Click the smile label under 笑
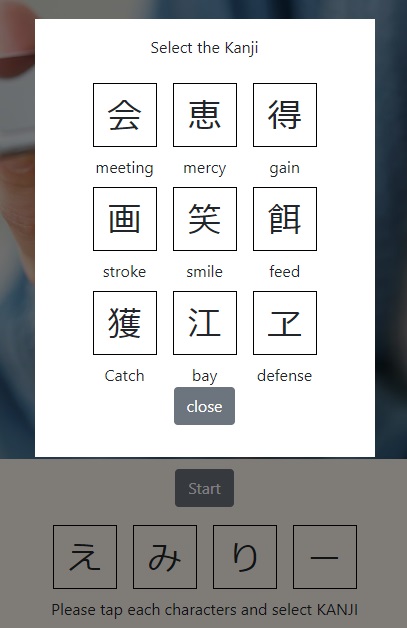The height and width of the screenshot is (628, 407). coord(204,272)
